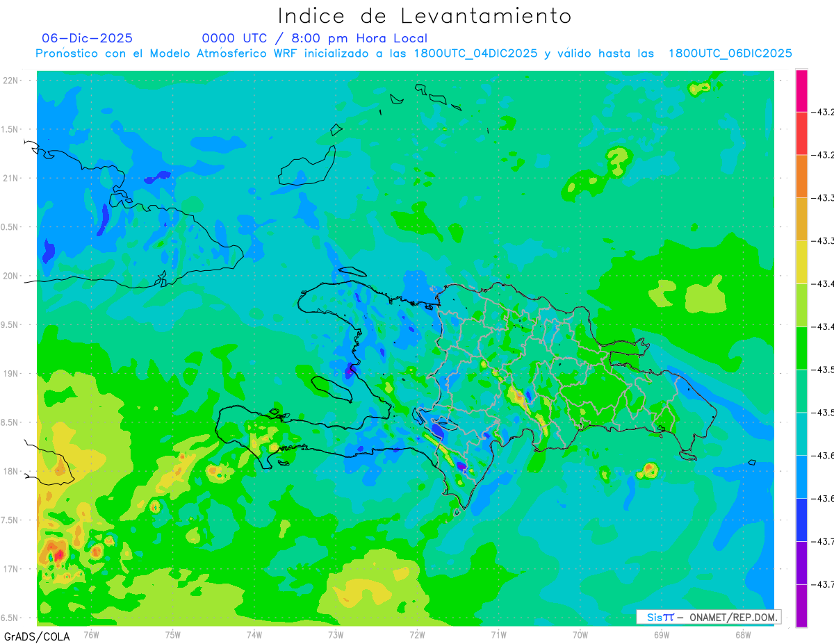Image resolution: width=834 pixels, height=644 pixels.
Task: Click the 'ONAMET/REP.DOM.' credit box
Action: pos(708,617)
